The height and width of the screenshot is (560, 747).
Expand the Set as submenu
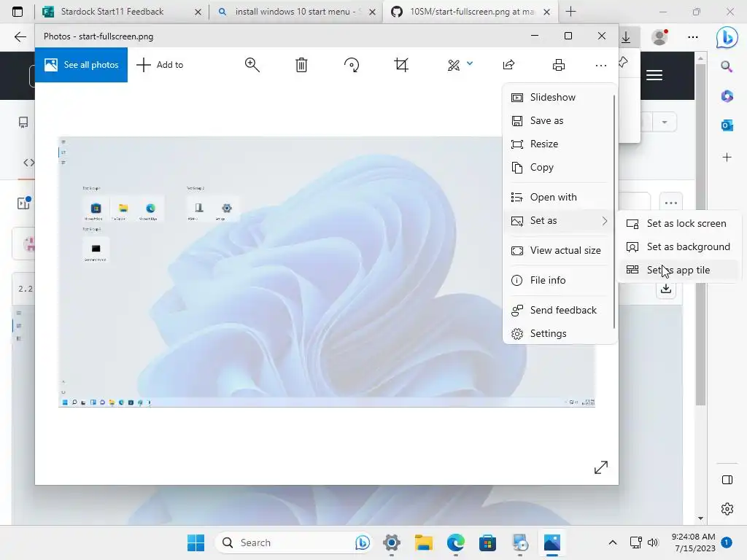559,220
